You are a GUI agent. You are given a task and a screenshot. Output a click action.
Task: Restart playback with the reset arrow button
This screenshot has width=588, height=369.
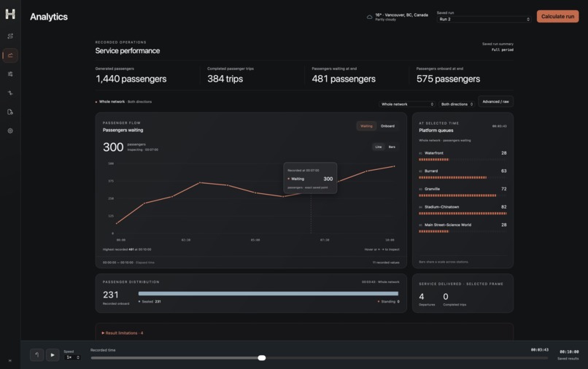point(36,354)
